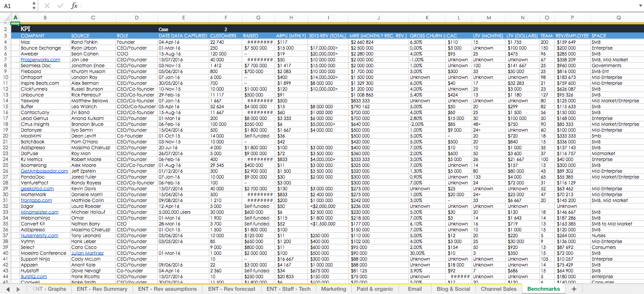Select the ClickFunnels company cell

45,89
